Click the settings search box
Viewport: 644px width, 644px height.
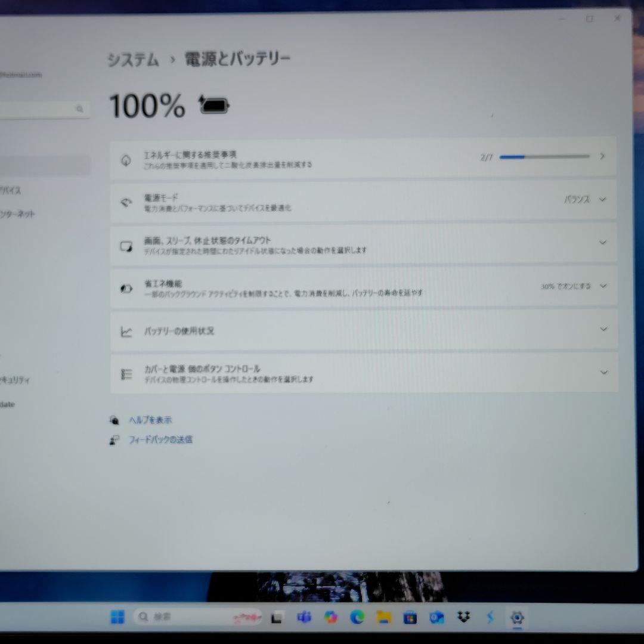[x=42, y=109]
